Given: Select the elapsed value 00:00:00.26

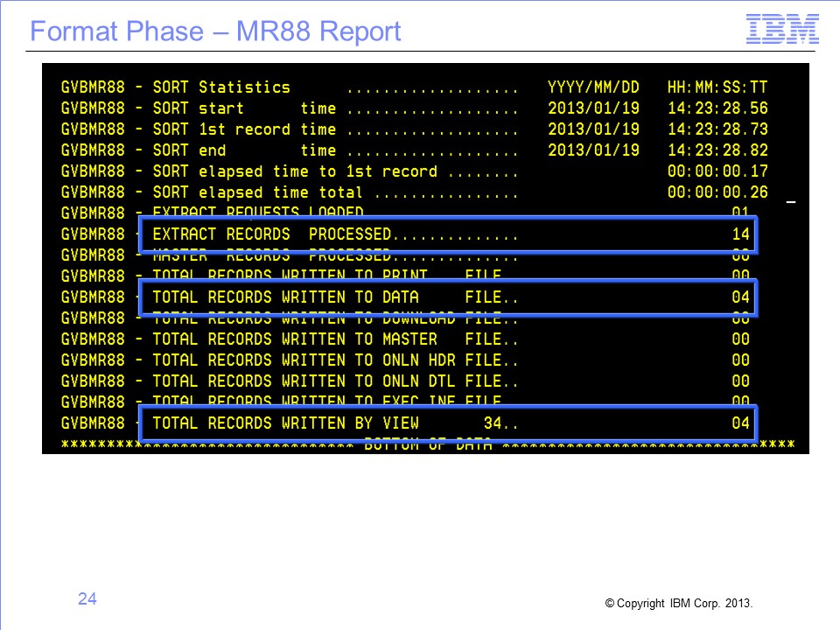Looking at the screenshot, I should [717, 192].
